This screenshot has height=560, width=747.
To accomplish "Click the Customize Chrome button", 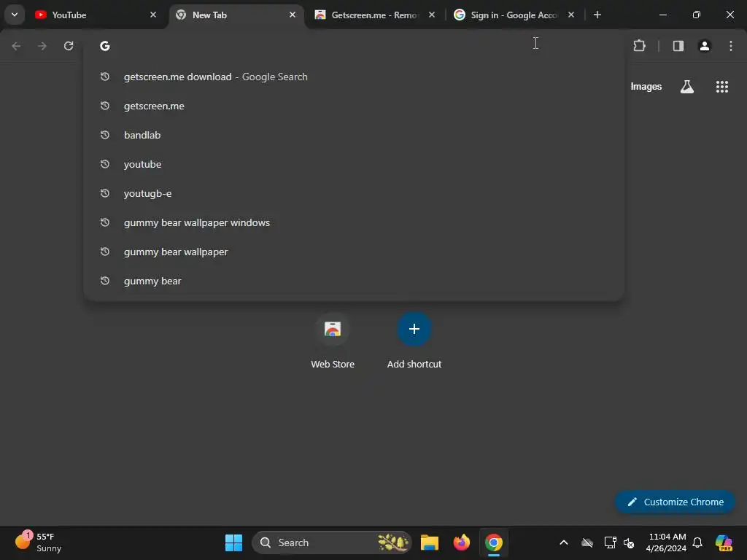I will click(675, 502).
